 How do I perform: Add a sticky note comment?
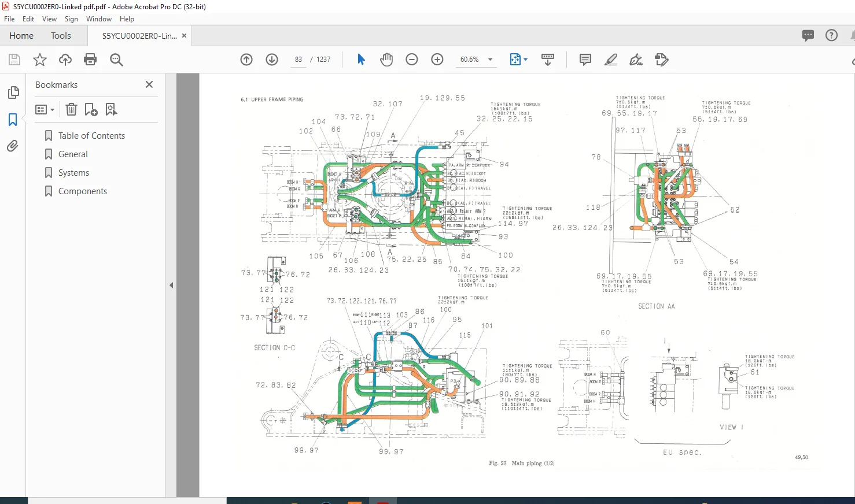pyautogui.click(x=585, y=60)
